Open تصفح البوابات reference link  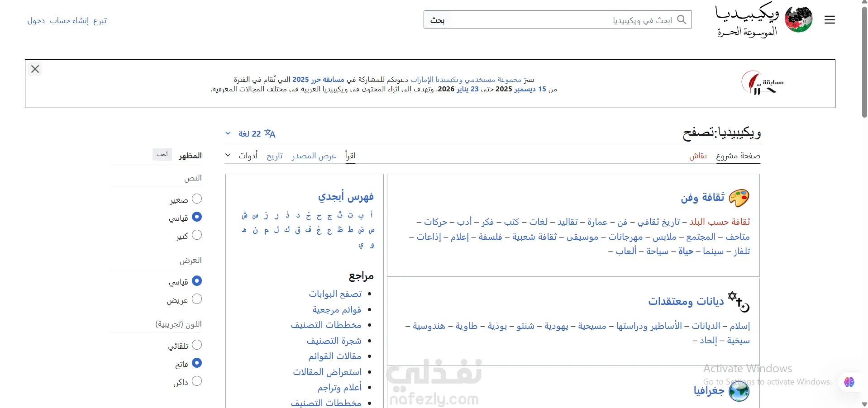pyautogui.click(x=335, y=294)
